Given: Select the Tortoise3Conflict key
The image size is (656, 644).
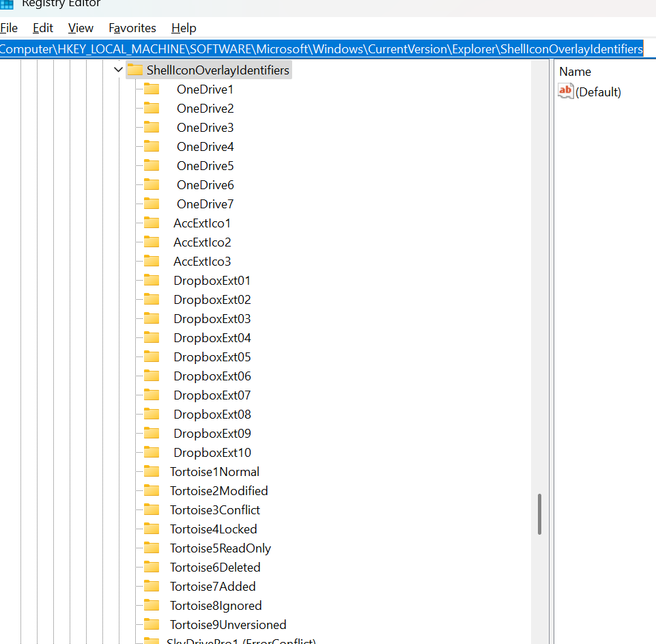Looking at the screenshot, I should (215, 510).
